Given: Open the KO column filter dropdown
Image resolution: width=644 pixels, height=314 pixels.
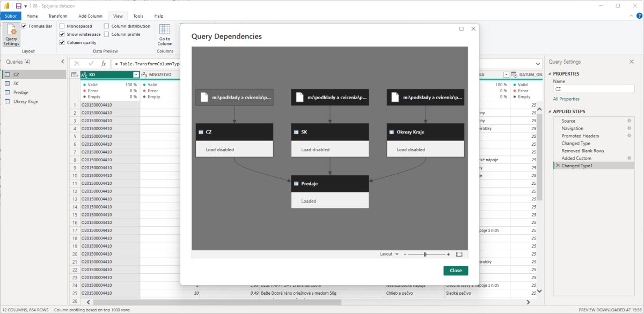Looking at the screenshot, I should click(136, 75).
